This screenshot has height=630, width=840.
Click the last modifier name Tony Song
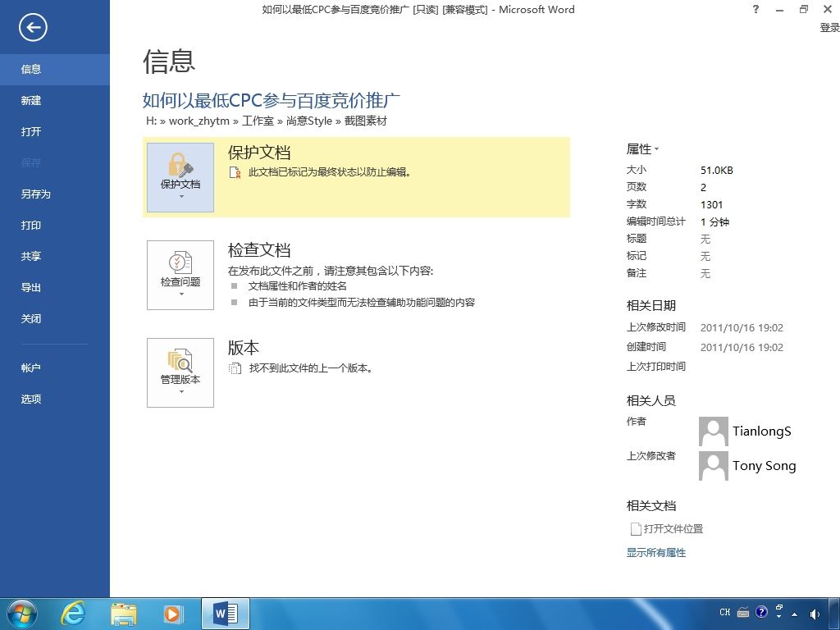[765, 466]
